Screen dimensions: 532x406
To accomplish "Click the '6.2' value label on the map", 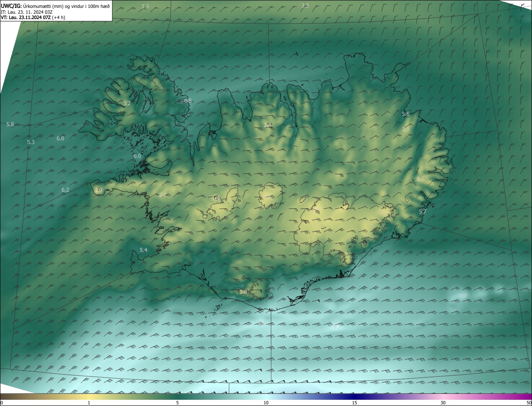I will point(65,190).
